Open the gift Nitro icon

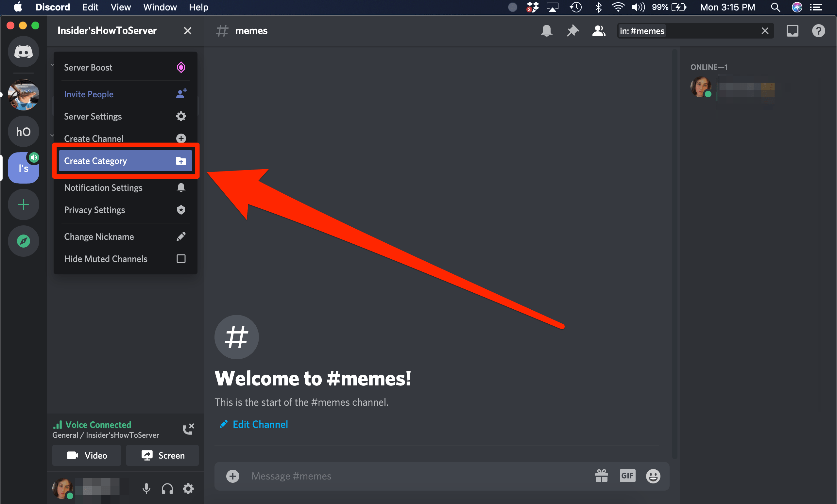pos(601,476)
